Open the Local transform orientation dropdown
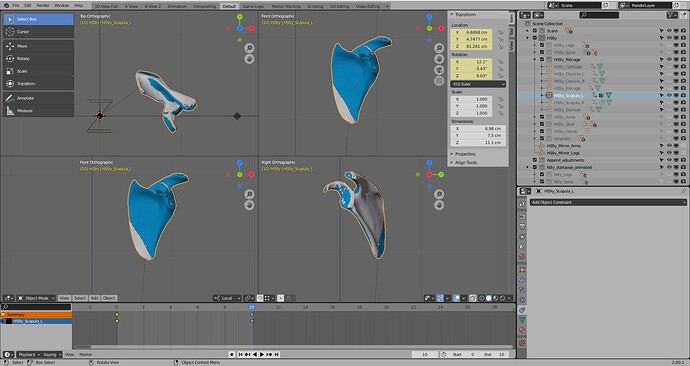The width and height of the screenshot is (690, 366). [227, 298]
